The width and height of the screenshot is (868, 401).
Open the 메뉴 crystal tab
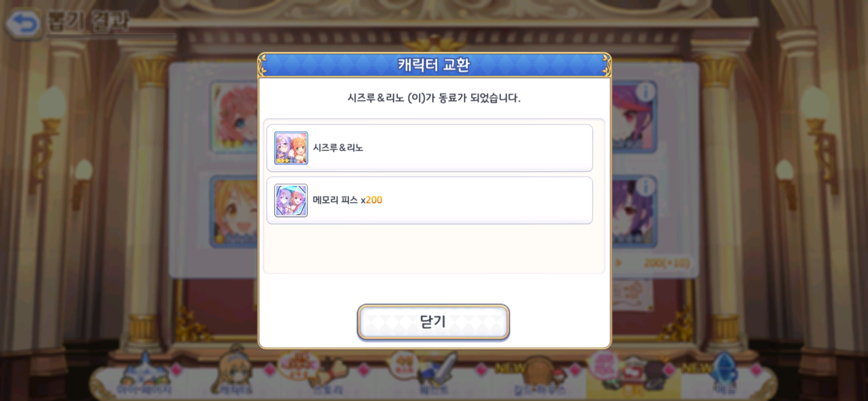[725, 375]
